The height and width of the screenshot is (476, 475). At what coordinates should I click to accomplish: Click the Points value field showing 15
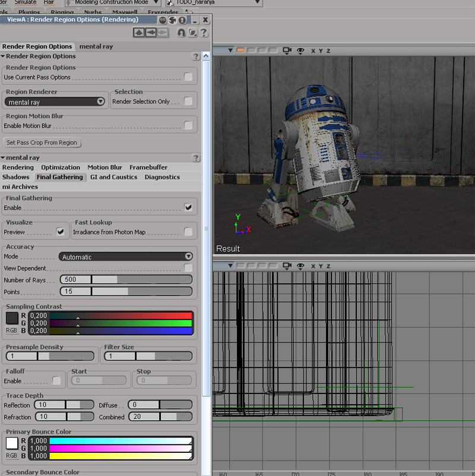[75, 291]
